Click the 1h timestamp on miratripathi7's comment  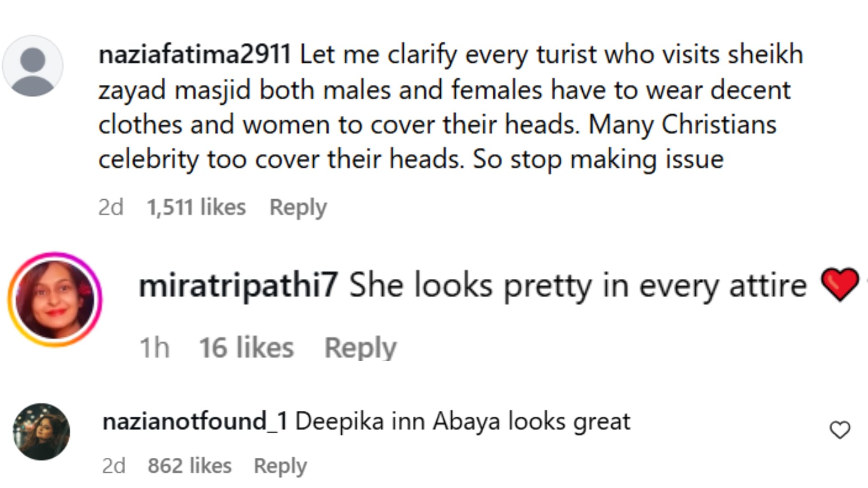155,347
